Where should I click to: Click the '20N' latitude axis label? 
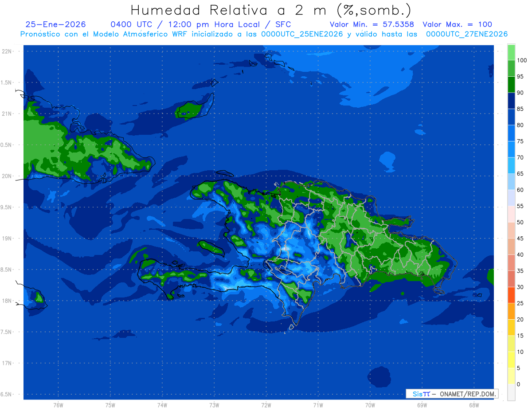(x=7, y=176)
